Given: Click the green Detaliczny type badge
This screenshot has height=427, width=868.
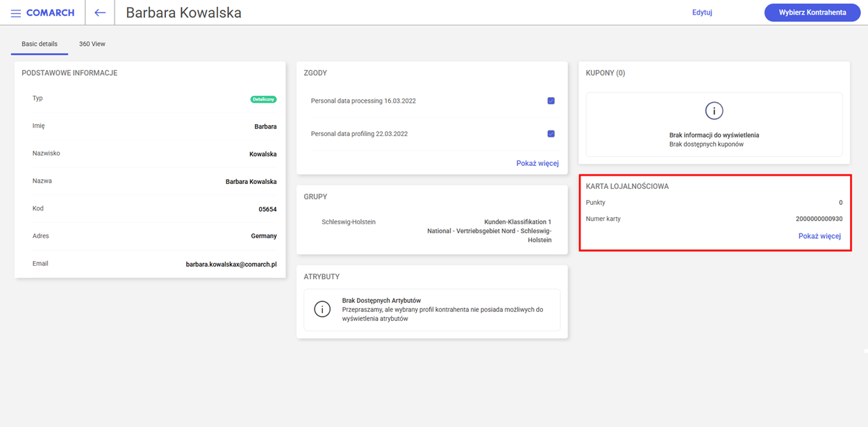Looking at the screenshot, I should [263, 99].
